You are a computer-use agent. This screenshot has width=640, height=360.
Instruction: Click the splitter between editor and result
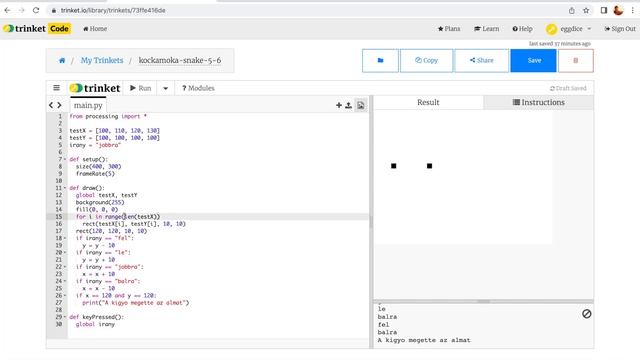[371, 222]
